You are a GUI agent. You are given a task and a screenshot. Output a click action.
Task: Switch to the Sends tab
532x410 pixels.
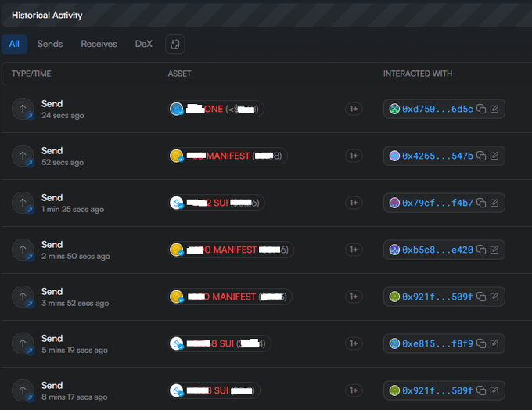pyautogui.click(x=50, y=44)
